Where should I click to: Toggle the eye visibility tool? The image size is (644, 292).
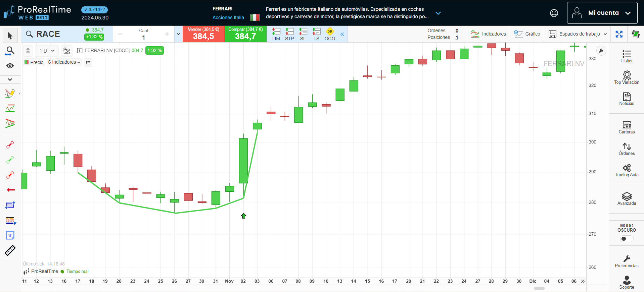[10, 66]
